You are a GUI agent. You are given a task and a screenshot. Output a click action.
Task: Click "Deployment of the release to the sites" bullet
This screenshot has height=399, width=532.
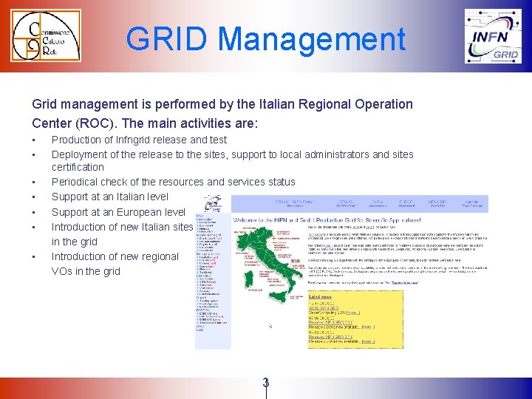[x=233, y=160]
